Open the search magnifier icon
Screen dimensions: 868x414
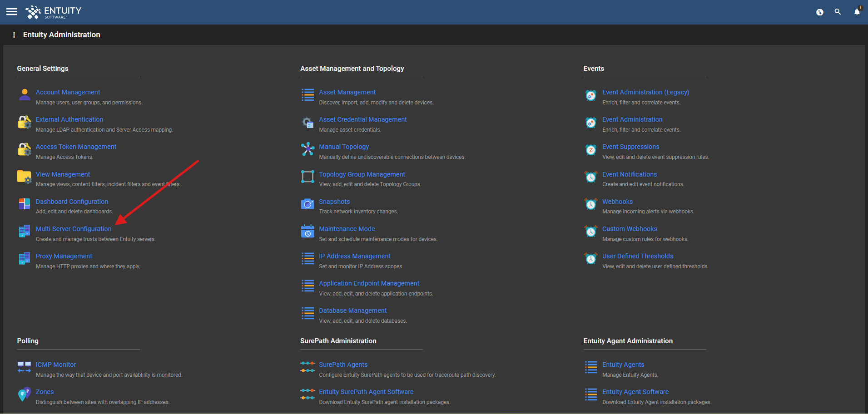coord(838,12)
